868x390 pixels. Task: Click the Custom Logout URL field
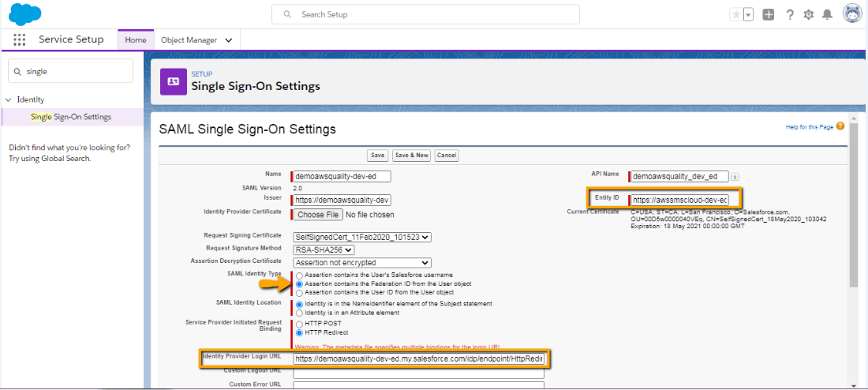pos(419,373)
